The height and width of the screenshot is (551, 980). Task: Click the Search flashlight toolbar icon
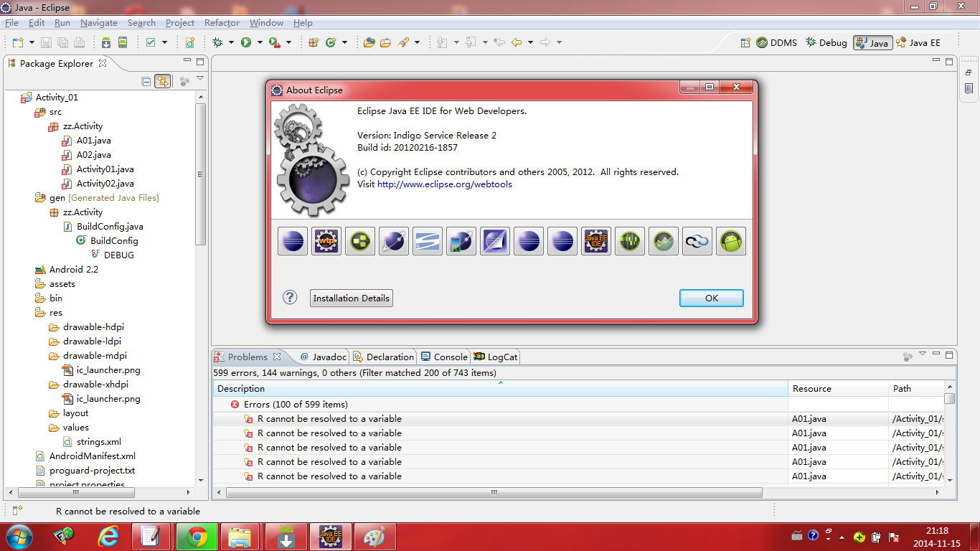(403, 42)
